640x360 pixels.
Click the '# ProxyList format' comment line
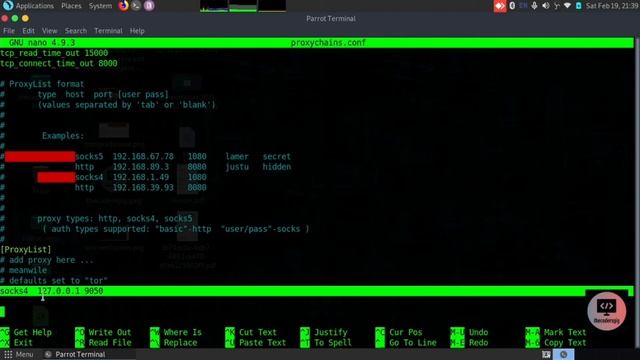[x=42, y=84]
